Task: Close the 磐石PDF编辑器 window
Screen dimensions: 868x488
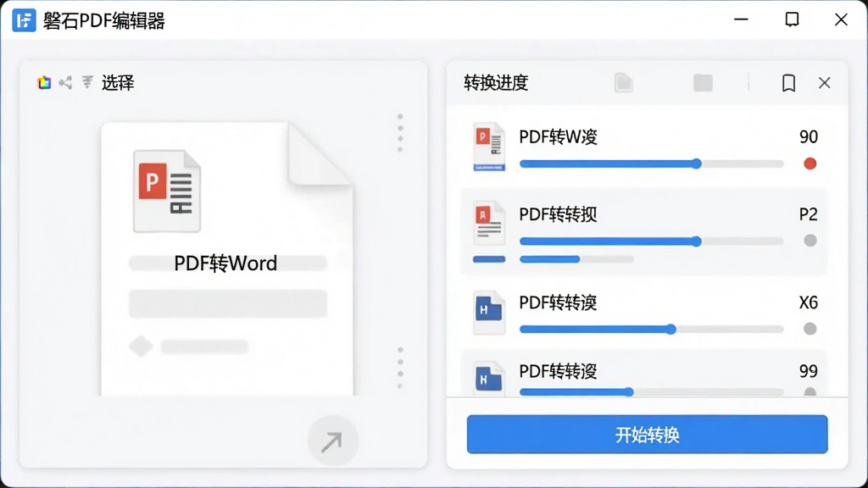Action: 841,20
